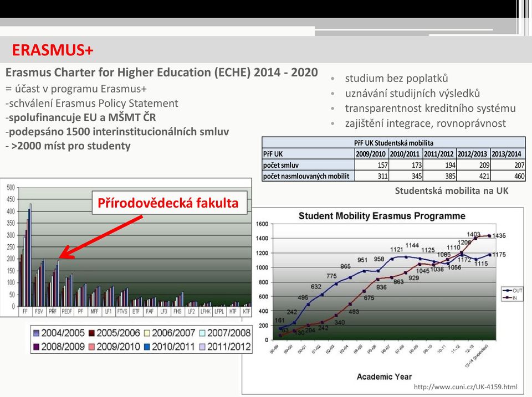Select the 2006/2007 legend label
532x397 pixels.
(173, 333)
